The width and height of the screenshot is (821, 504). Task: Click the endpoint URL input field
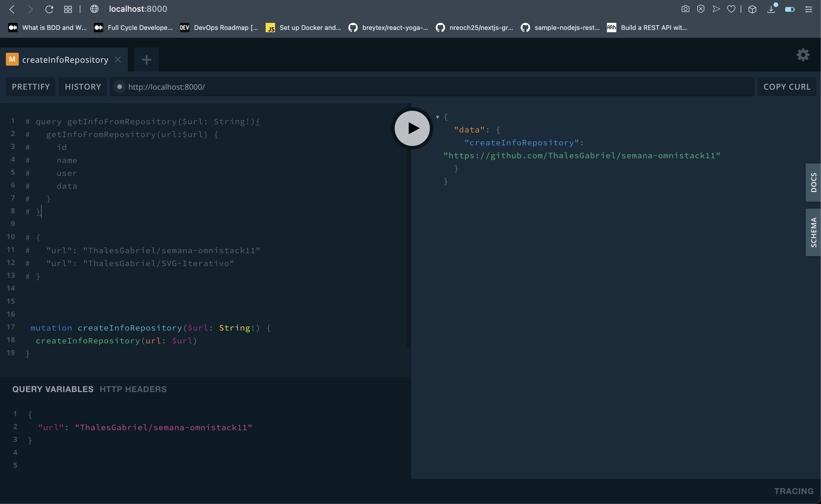tap(433, 87)
